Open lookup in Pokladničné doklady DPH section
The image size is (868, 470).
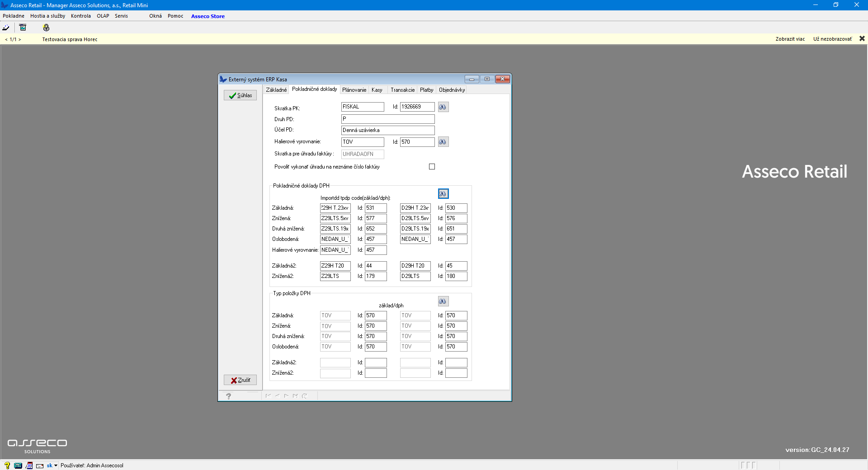(x=443, y=194)
